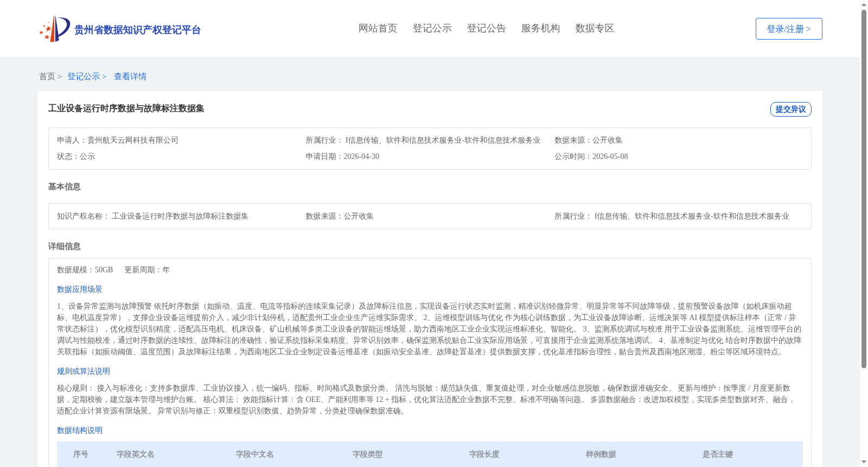Open 登记公示 in top navigation
Viewport: 868px width, 467px height.
432,28
